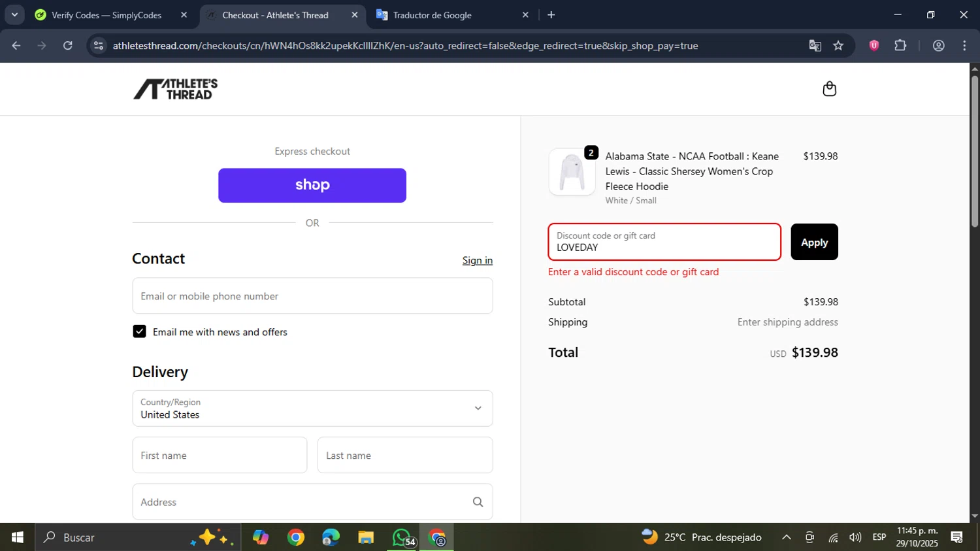Image resolution: width=980 pixels, height=551 pixels.
Task: Open File Explorer from taskbar
Action: [366, 537]
